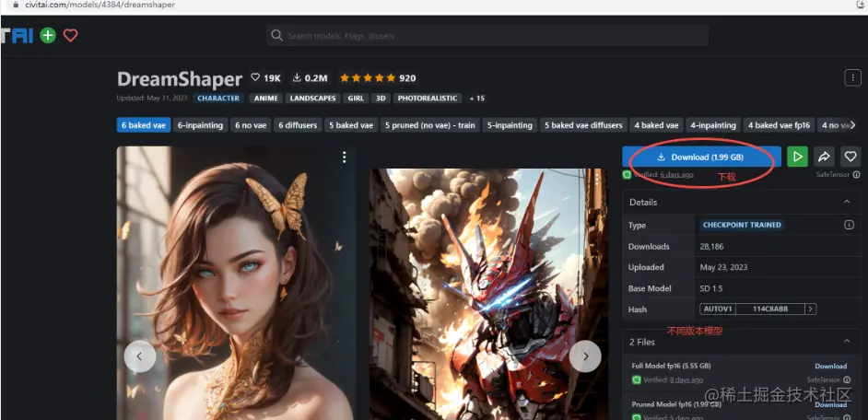This screenshot has height=420, width=868.
Task: Open the five-star rating 920 reviews
Action: coord(378,78)
